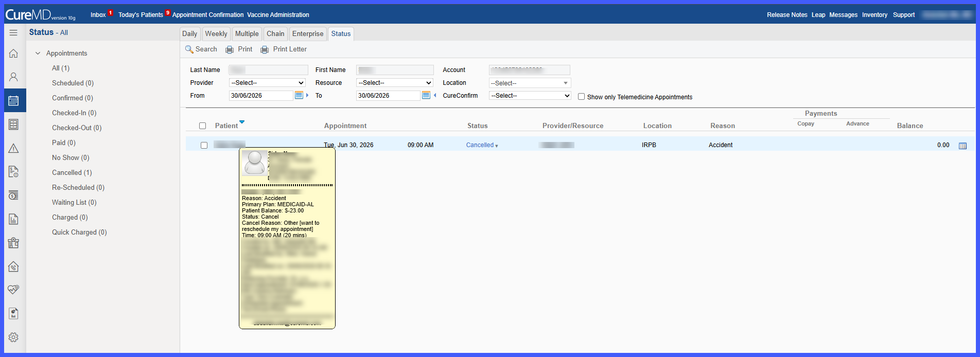Image resolution: width=980 pixels, height=357 pixels.
Task: Click the Inbox notification badge
Action: (110, 13)
